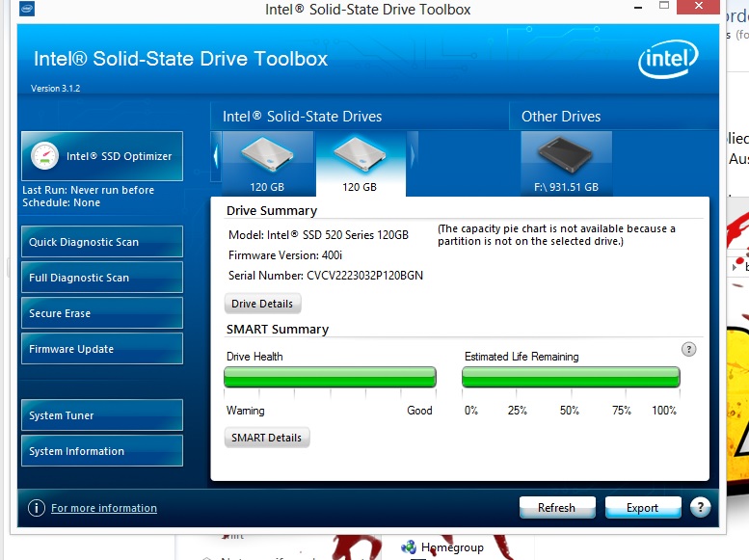Start the Full Diagnostic Scan
749x560 pixels.
coord(102,278)
